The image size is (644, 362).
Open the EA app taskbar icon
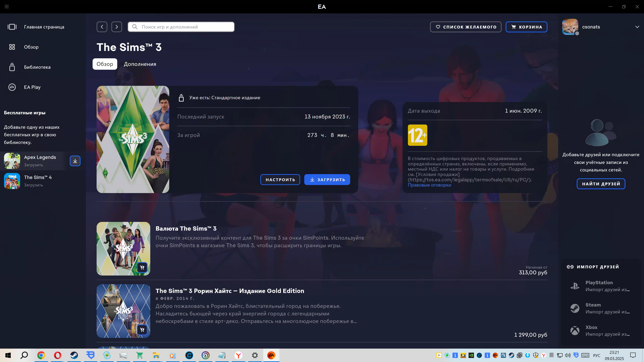(271, 355)
